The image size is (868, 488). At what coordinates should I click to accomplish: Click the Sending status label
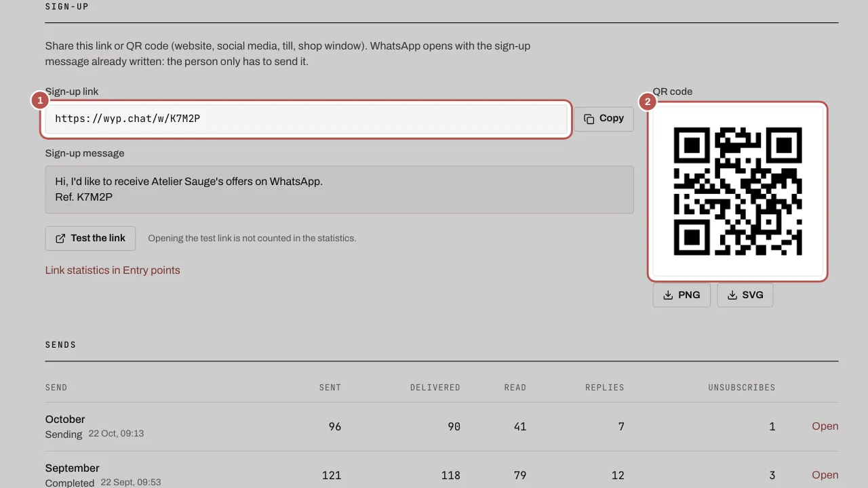[x=64, y=434]
